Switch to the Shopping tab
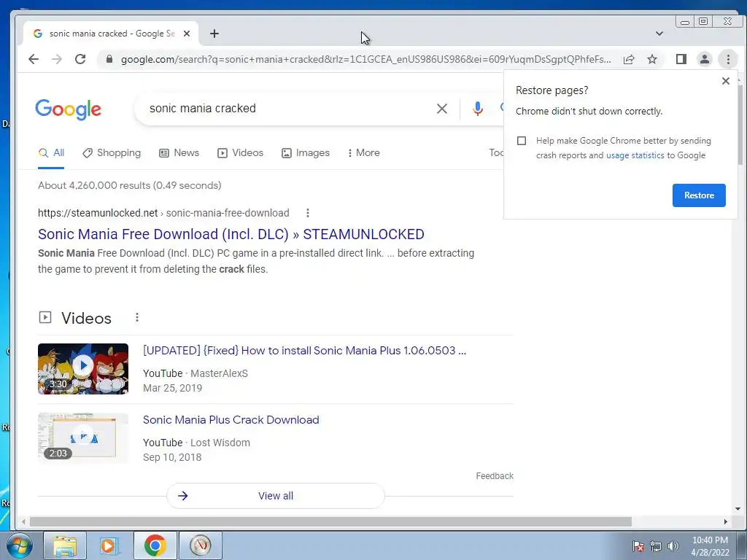 [112, 153]
